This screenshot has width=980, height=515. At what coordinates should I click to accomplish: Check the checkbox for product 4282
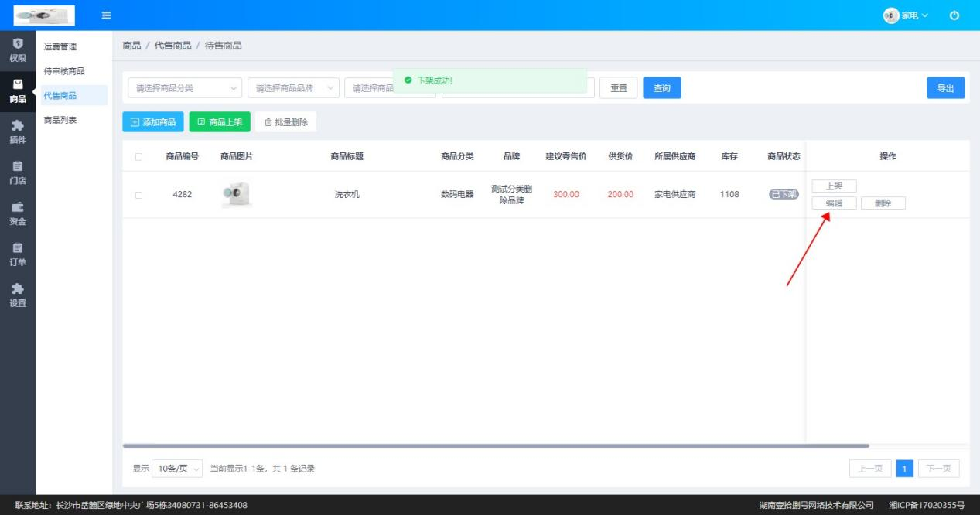(139, 195)
